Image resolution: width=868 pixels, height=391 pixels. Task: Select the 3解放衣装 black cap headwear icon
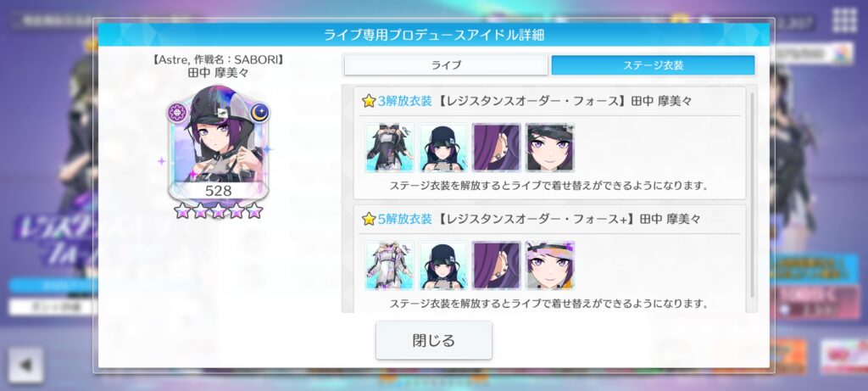442,148
